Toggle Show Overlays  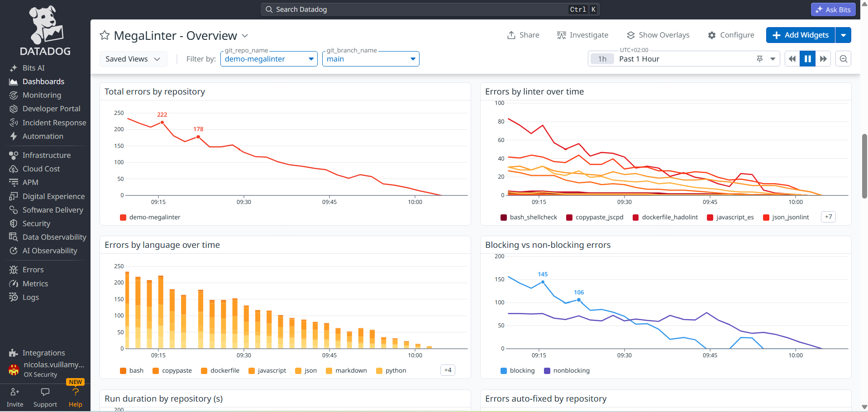pyautogui.click(x=658, y=35)
